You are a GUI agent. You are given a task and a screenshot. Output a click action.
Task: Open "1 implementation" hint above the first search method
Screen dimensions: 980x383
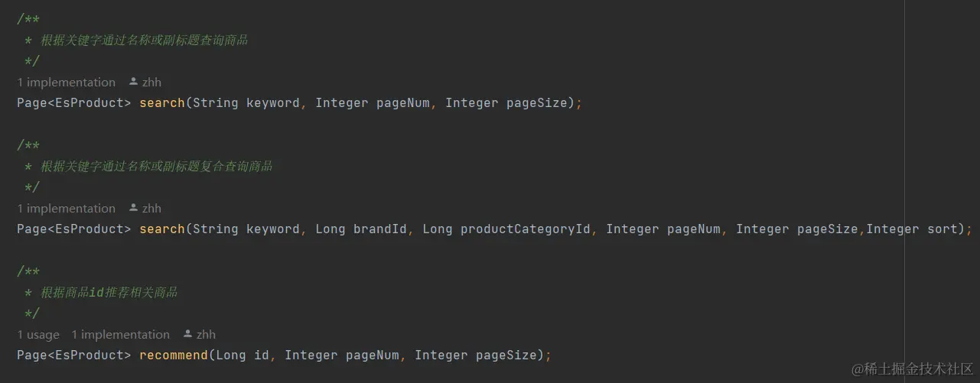(x=67, y=82)
